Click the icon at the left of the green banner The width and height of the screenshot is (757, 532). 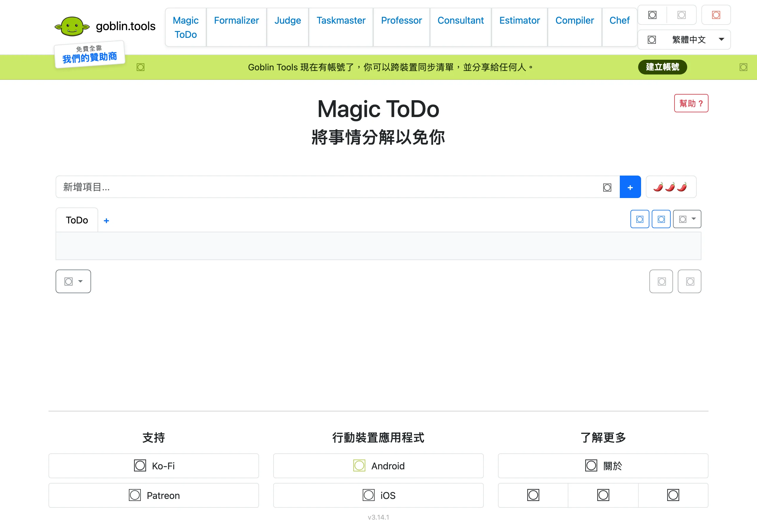tap(140, 67)
